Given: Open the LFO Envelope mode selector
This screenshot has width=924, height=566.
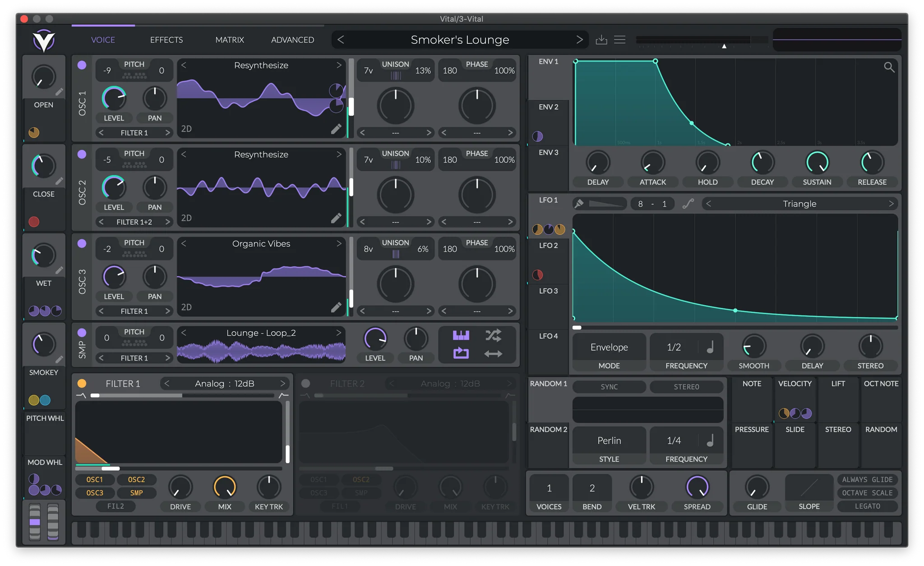Looking at the screenshot, I should tap(609, 347).
